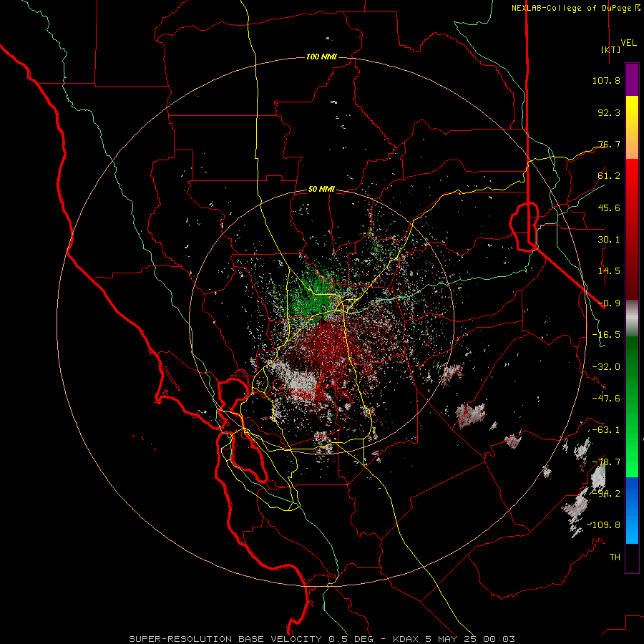Click the 45.6 legend value
Image resolution: width=644 pixels, height=644 pixels.
click(609, 208)
